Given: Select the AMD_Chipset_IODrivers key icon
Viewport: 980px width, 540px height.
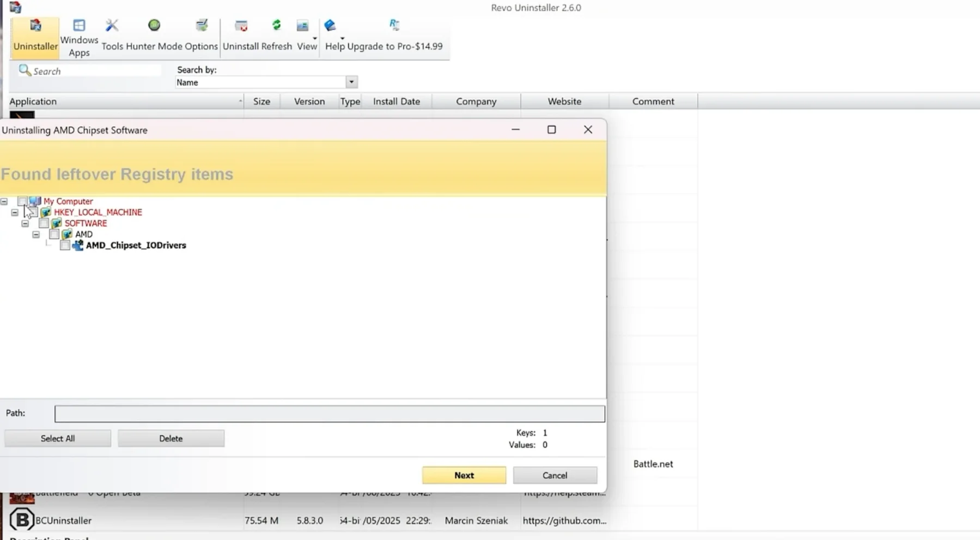Looking at the screenshot, I should 78,245.
